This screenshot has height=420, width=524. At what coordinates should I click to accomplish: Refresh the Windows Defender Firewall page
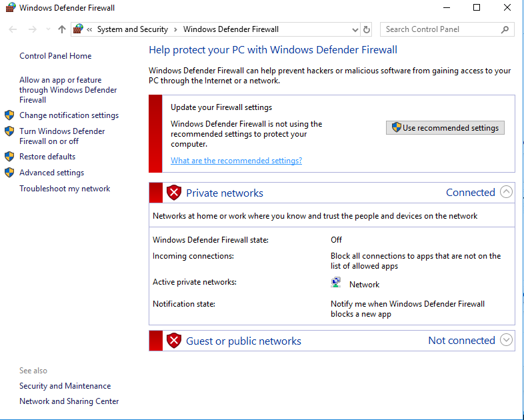[x=367, y=30]
